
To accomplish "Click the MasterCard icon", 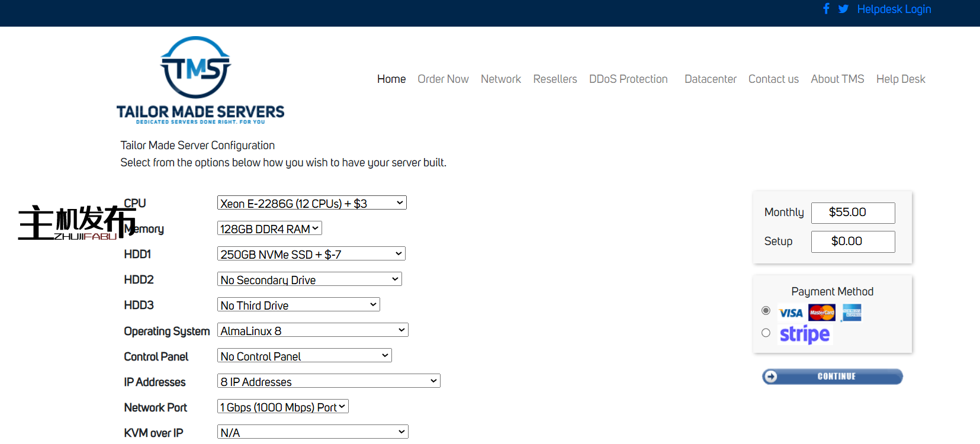I will (822, 313).
